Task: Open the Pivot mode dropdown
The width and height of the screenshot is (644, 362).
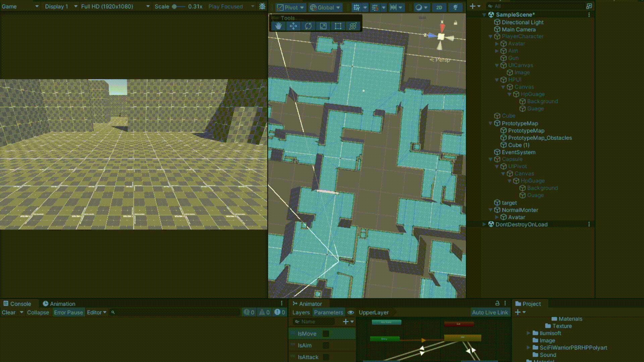Action: [x=290, y=7]
